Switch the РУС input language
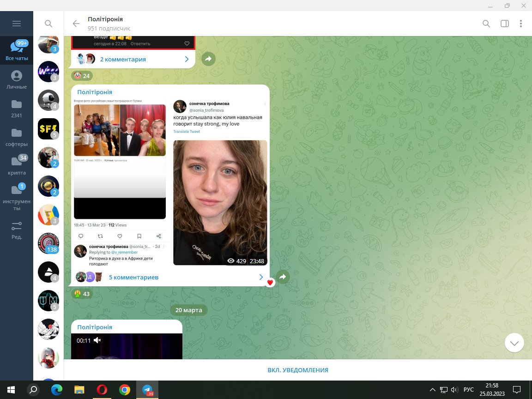 point(469,390)
